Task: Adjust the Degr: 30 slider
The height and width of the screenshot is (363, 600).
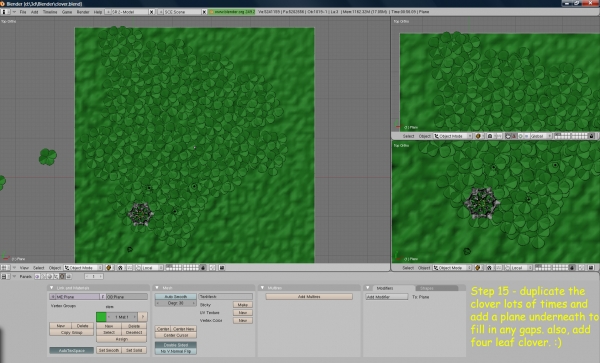Action: pyautogui.click(x=176, y=303)
